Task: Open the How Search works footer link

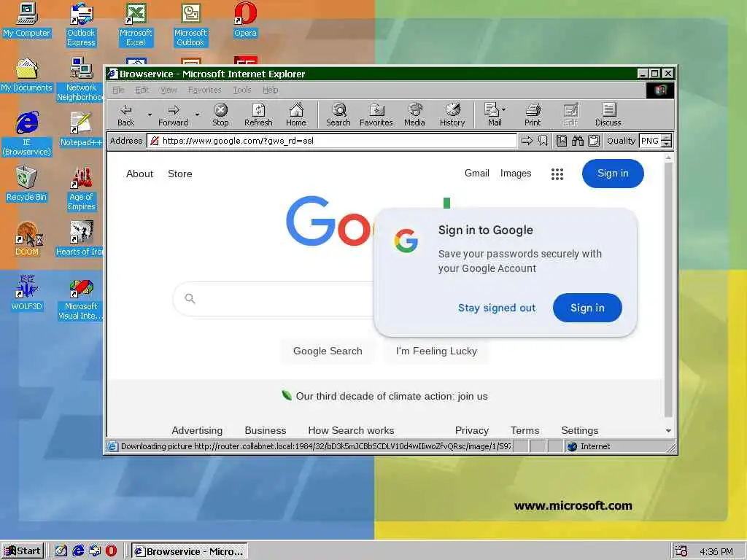Action: click(351, 430)
